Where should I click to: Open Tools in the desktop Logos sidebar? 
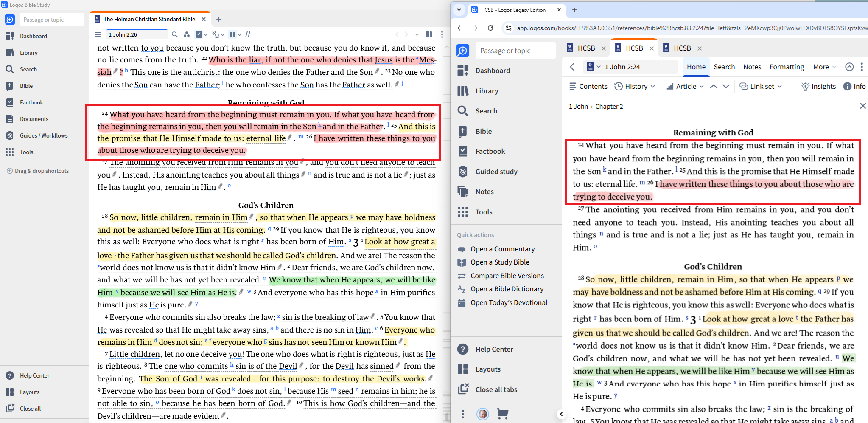(x=20, y=152)
